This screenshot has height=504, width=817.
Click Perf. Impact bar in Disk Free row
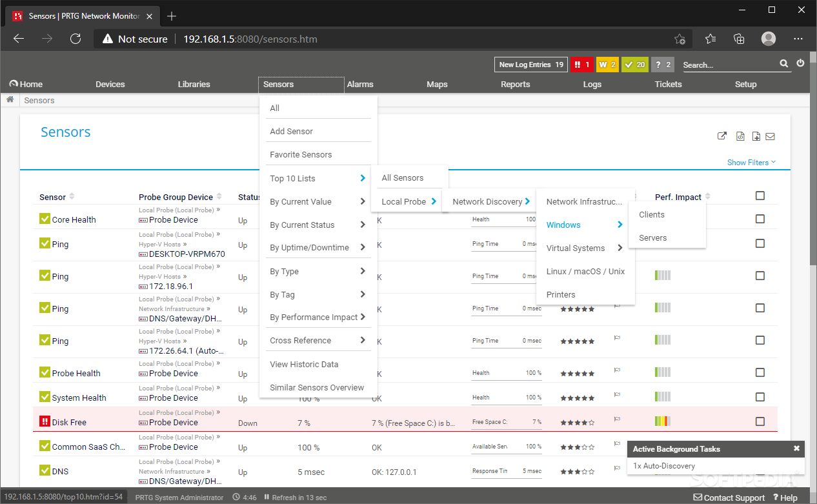(x=663, y=421)
